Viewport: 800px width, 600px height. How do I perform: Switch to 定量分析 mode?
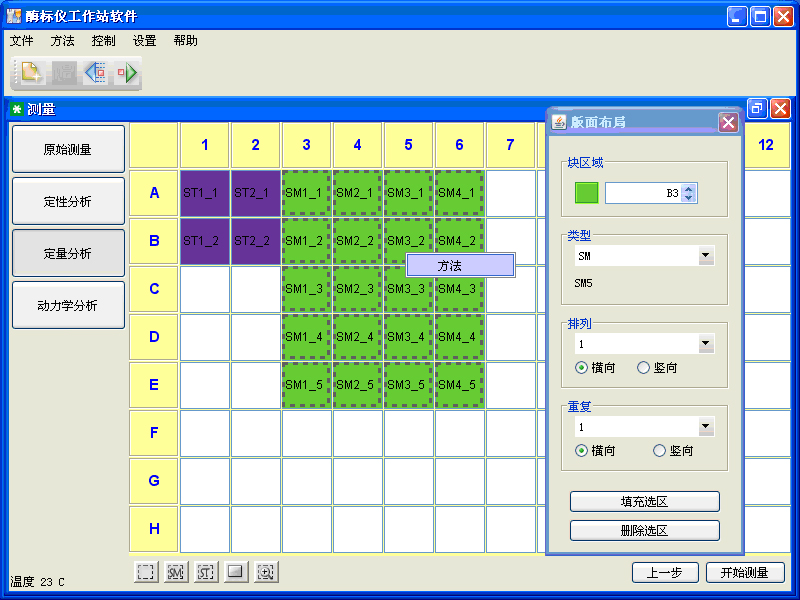(x=68, y=254)
